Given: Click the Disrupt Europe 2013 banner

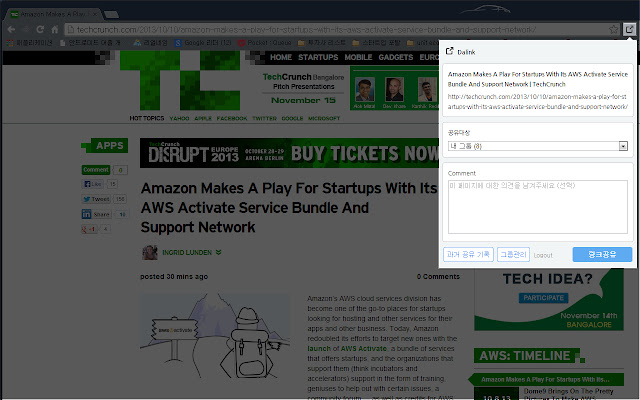Looking at the screenshot, I should click(289, 153).
